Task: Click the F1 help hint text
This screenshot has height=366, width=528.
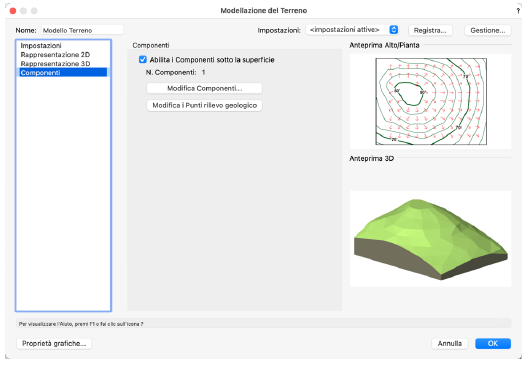Action: click(x=81, y=324)
